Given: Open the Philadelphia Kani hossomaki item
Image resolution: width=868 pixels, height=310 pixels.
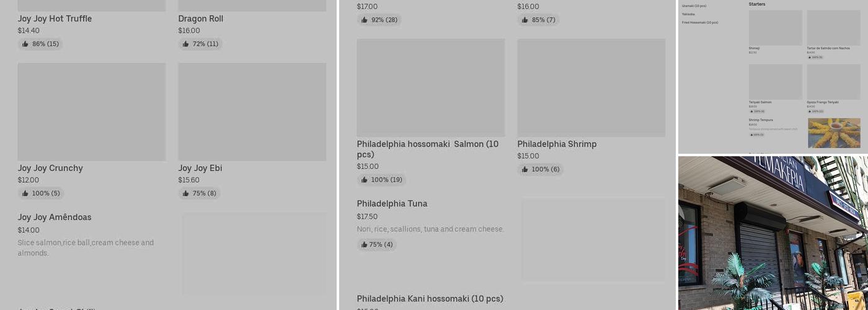Looking at the screenshot, I should (430, 299).
